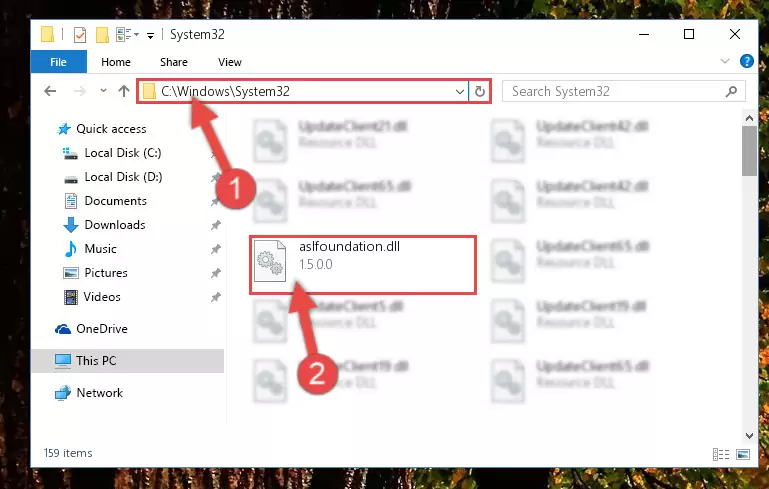
Task: Click the Quick access star icon
Action: (x=64, y=129)
